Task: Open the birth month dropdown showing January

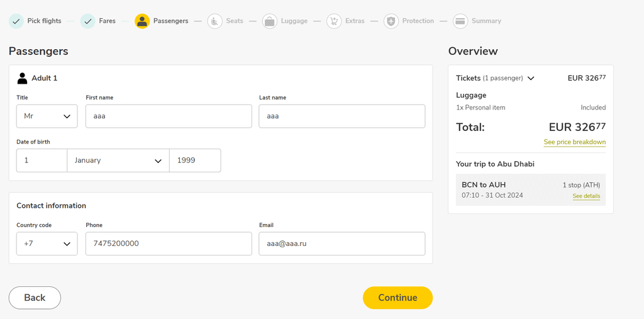Action: [x=118, y=160]
